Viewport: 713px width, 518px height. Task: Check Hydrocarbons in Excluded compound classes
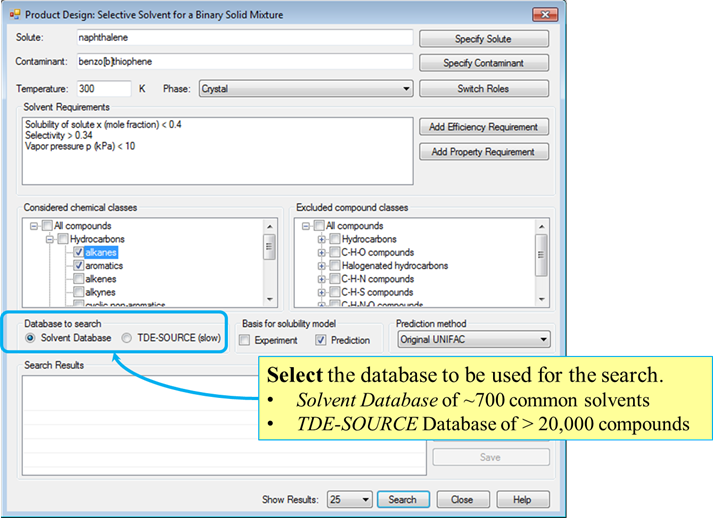tap(335, 239)
